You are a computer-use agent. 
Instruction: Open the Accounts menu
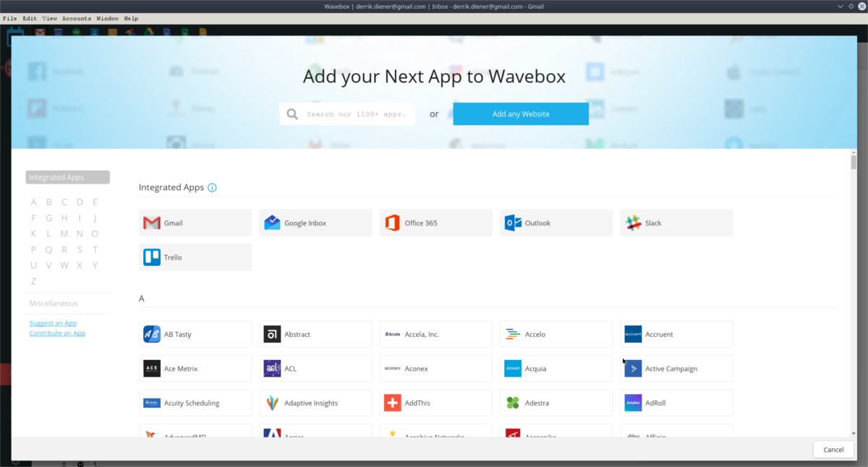pyautogui.click(x=77, y=18)
